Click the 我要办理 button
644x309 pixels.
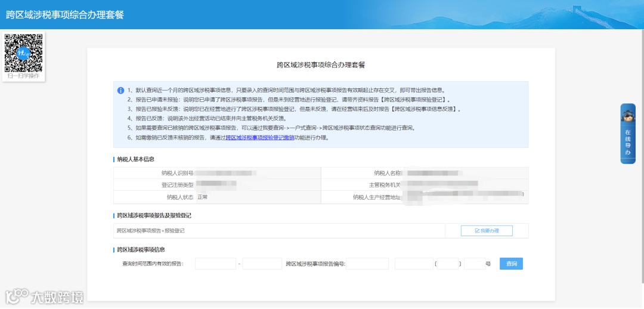point(487,231)
